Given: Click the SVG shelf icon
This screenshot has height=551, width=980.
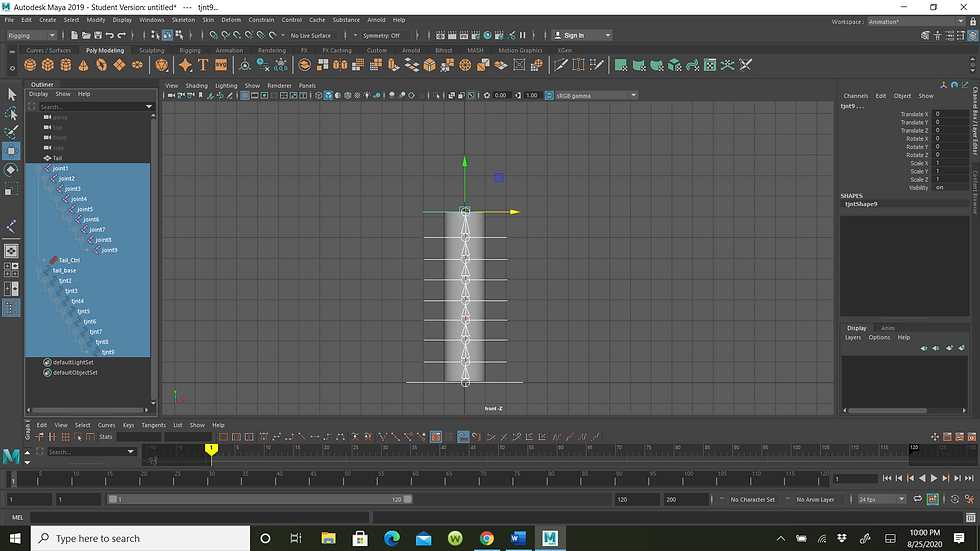Looking at the screenshot, I should click(x=221, y=65).
